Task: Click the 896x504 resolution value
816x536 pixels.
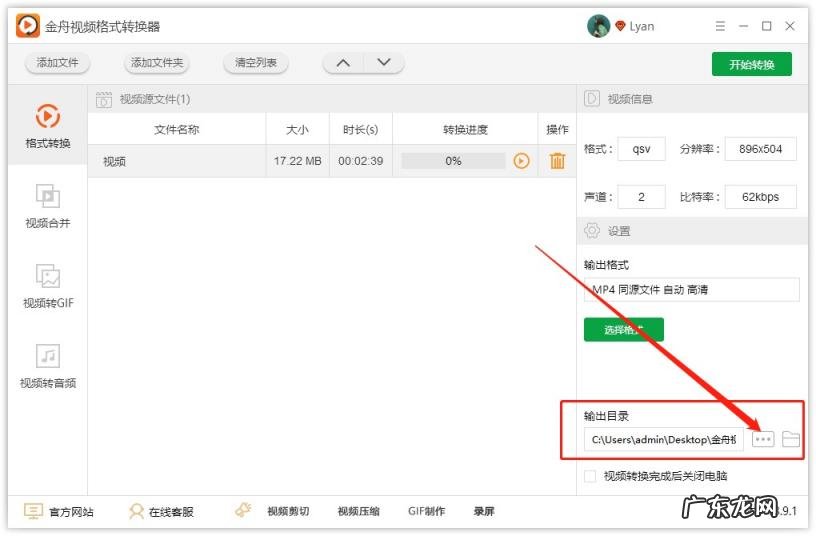Action: 760,149
